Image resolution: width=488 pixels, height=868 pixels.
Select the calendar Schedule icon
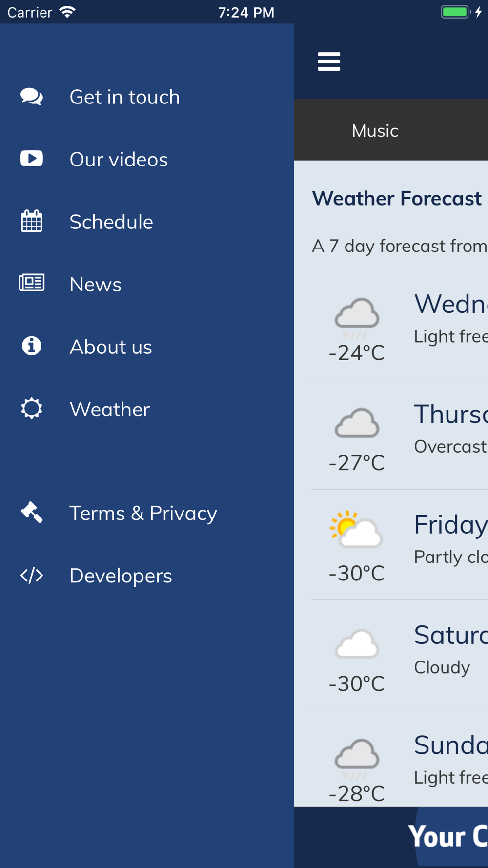point(32,221)
